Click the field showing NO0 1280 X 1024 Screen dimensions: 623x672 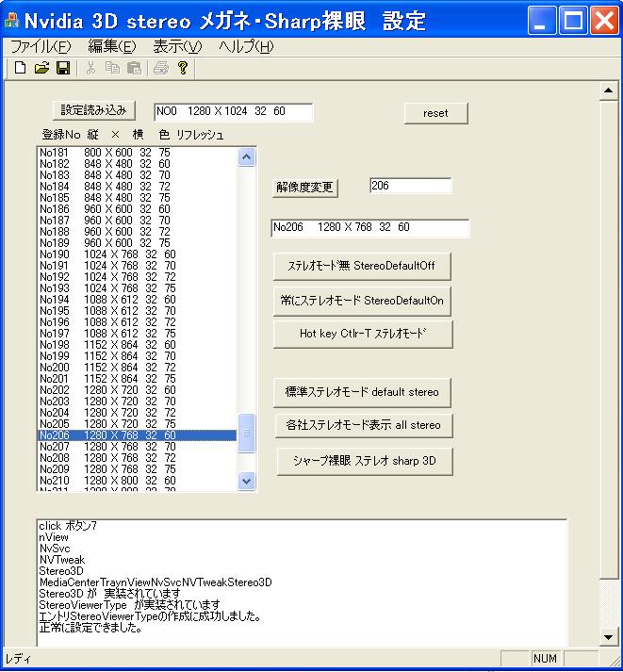tap(234, 112)
